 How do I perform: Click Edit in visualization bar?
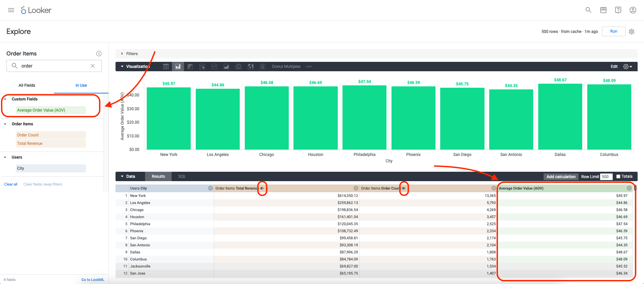tap(614, 67)
